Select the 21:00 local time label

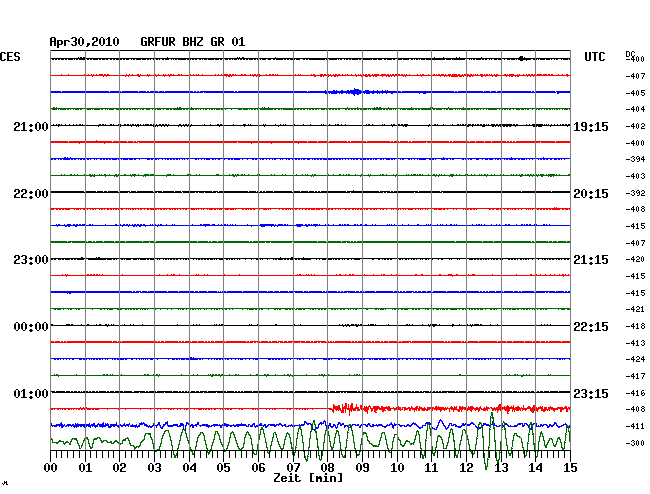tap(31, 126)
